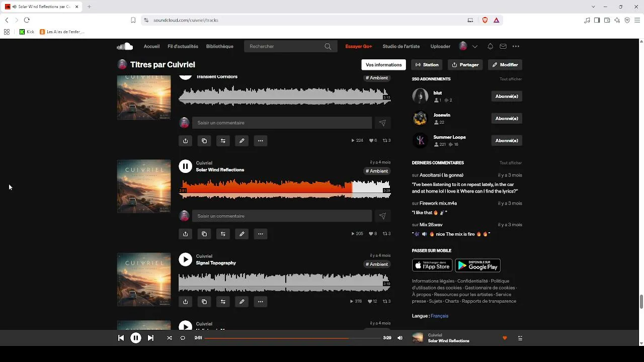
Task: Open more options for Transient Corridors
Action: (x=260, y=141)
